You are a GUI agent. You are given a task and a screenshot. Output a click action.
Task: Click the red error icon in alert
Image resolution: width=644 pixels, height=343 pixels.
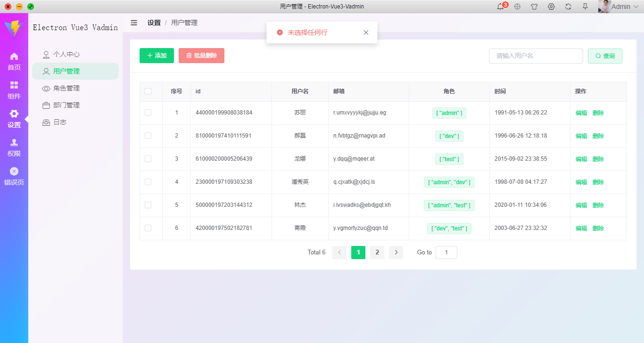click(280, 33)
